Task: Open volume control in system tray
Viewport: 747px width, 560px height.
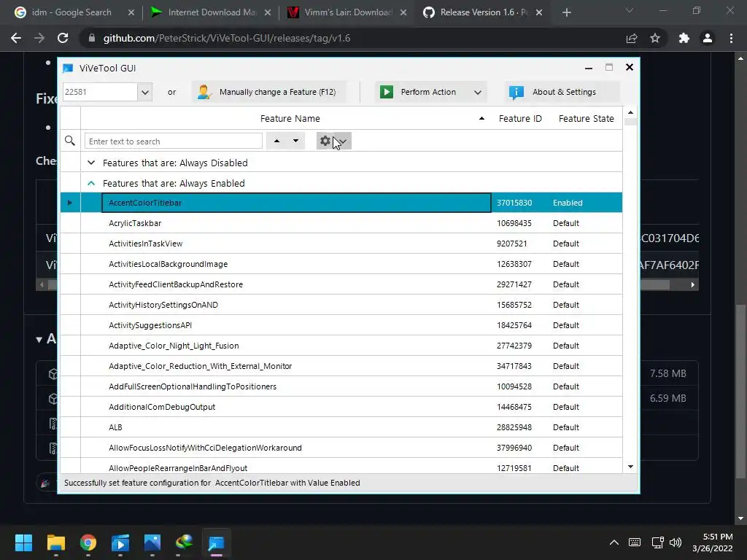Action: click(676, 542)
